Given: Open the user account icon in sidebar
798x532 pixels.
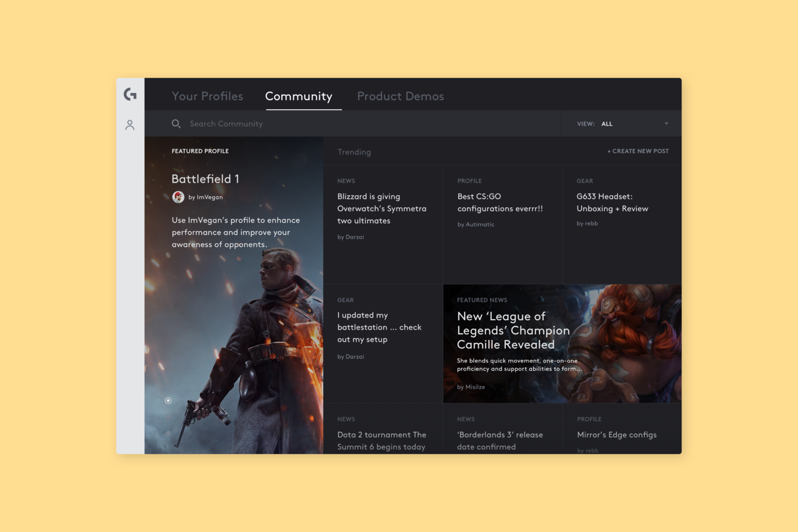Looking at the screenshot, I should tap(130, 125).
